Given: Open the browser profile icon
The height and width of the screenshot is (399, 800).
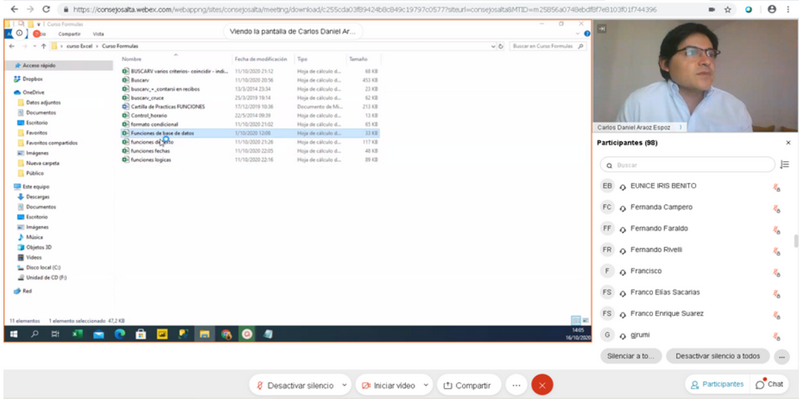Looking at the screenshot, I should coord(772,9).
